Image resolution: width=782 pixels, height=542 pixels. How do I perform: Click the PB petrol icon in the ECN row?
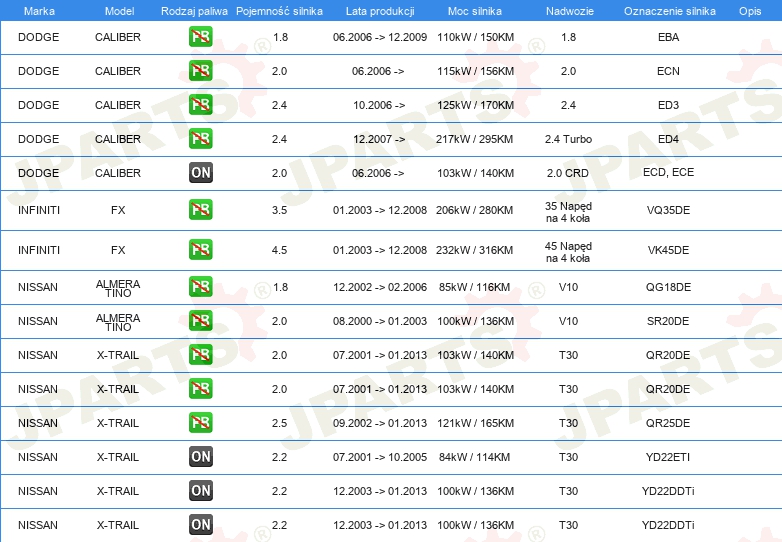(x=200, y=71)
